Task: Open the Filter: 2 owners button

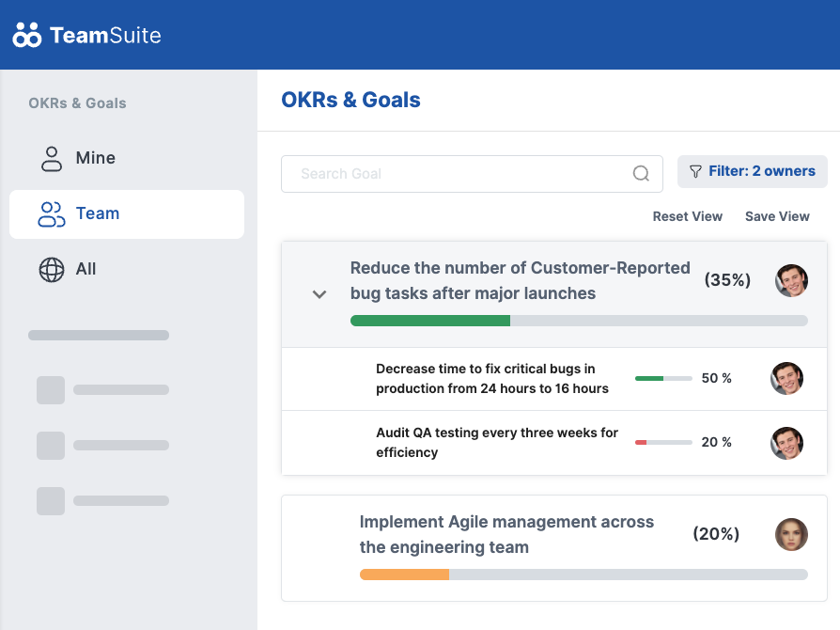Action: (752, 171)
